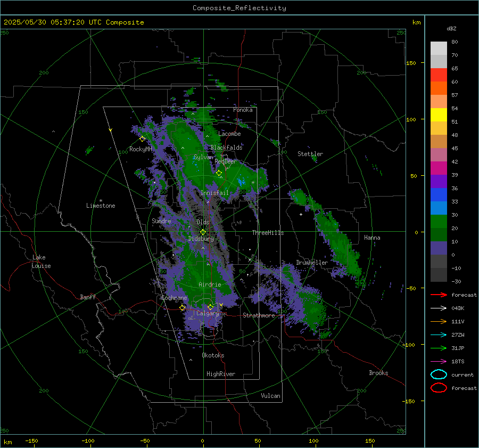Select the yellow 54-51 dBZ color swatch
479x448 pixels.
tap(439, 115)
